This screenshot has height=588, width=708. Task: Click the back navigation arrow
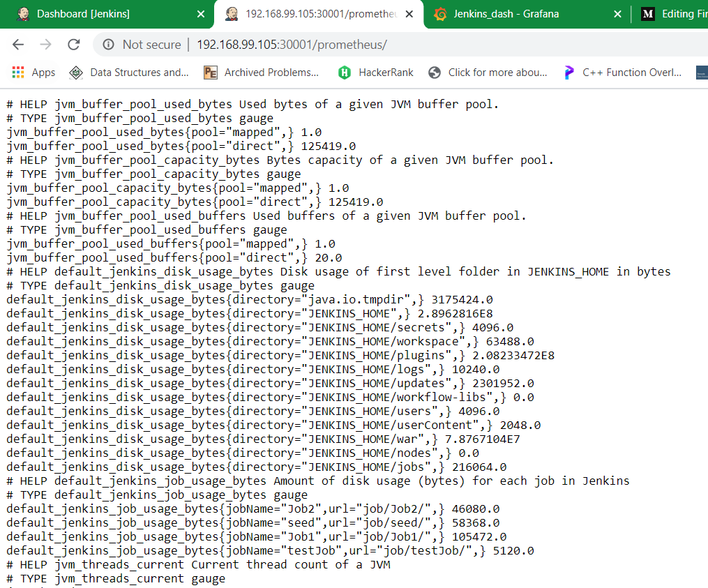(17, 44)
